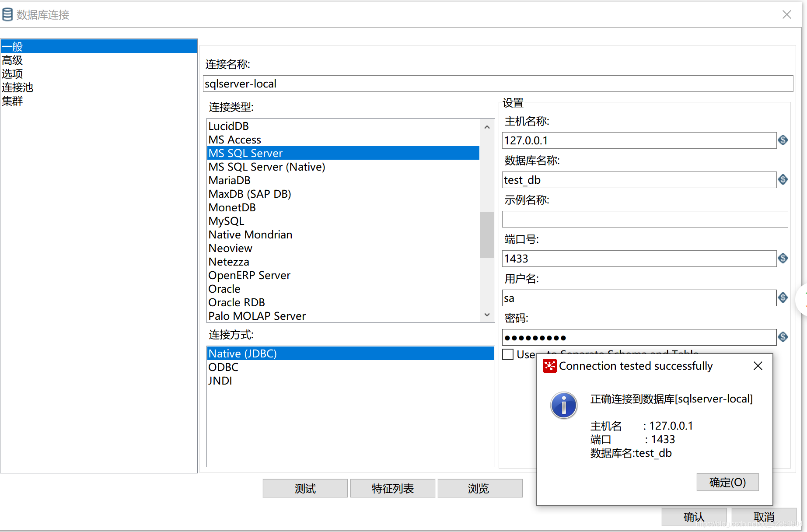
Task: Click variable icon next to database name field
Action: [x=783, y=179]
